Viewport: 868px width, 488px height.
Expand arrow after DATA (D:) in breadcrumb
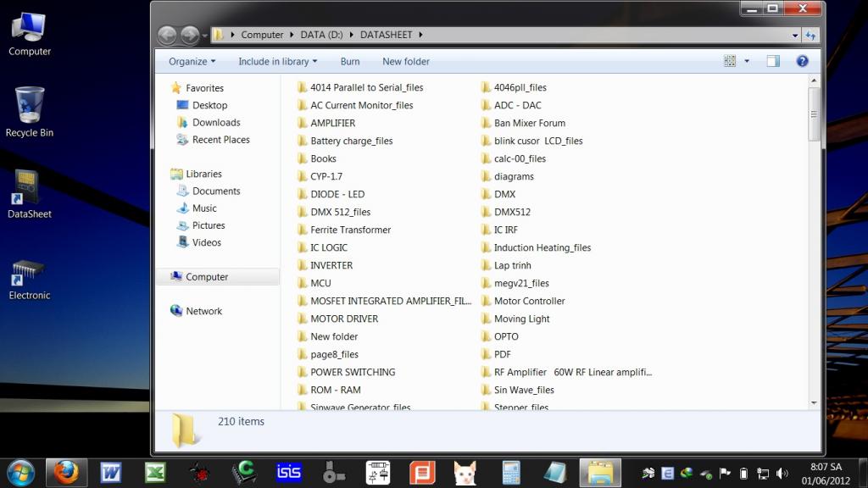coord(351,35)
